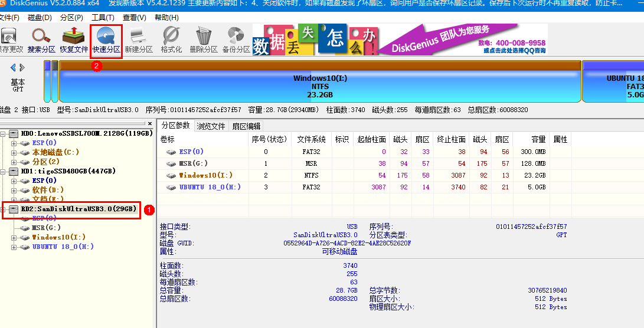Click the ESP(0) drive icon in partition table
644x328 pixels.
[x=171, y=152]
